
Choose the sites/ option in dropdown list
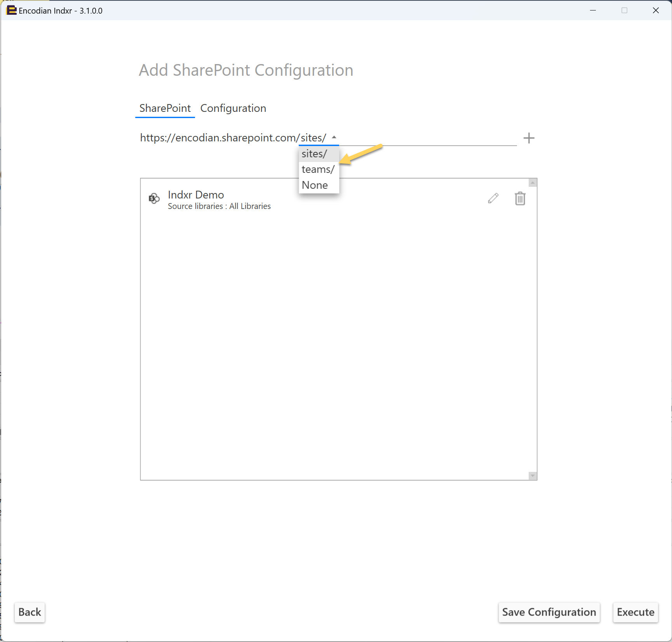(x=319, y=154)
